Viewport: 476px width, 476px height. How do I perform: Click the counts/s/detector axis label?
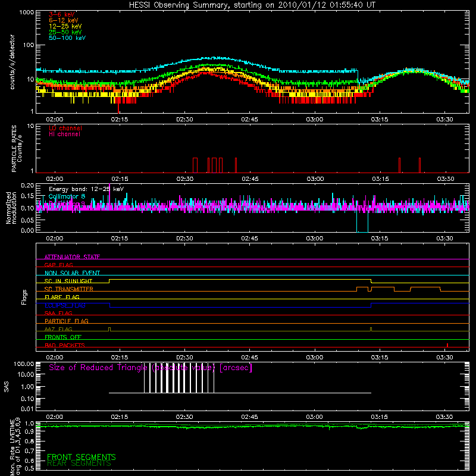pyautogui.click(x=12, y=62)
